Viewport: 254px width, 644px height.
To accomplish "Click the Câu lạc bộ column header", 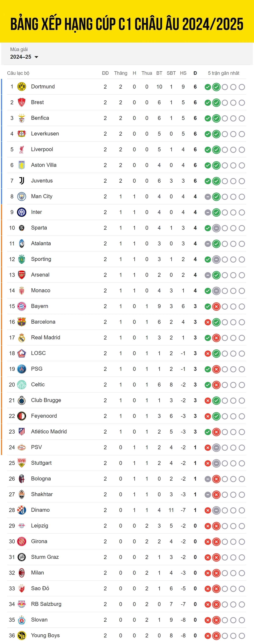I will click(18, 73).
